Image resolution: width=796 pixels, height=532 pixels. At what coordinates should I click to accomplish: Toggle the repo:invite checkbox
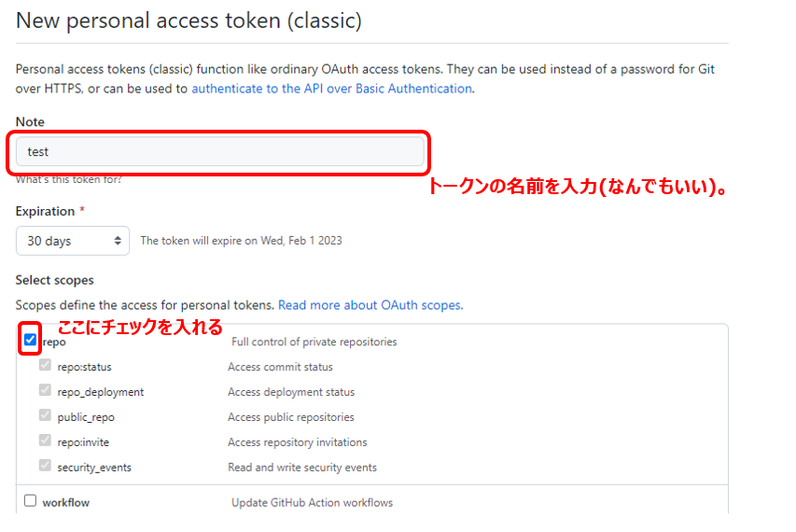coord(45,441)
